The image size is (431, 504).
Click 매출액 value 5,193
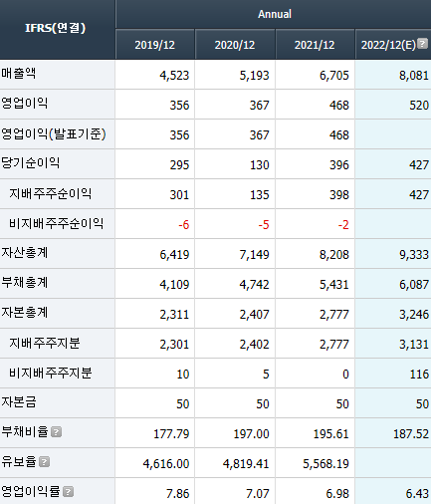pos(255,76)
